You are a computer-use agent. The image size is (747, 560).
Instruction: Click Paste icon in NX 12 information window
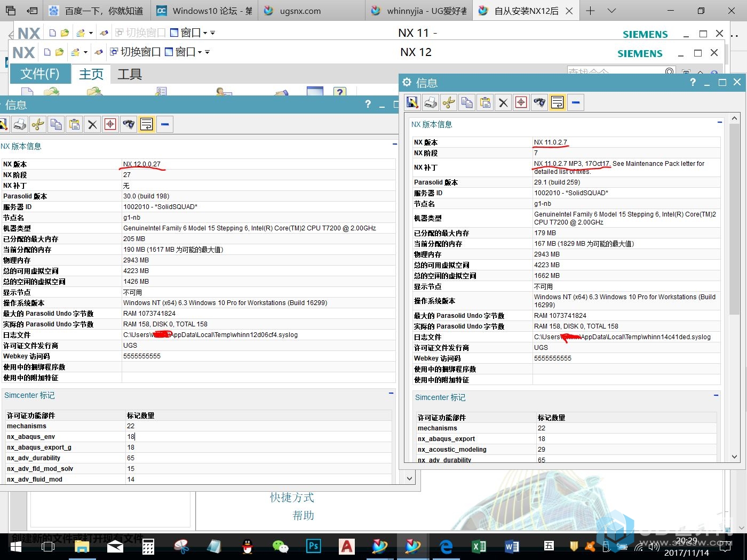coord(74,124)
